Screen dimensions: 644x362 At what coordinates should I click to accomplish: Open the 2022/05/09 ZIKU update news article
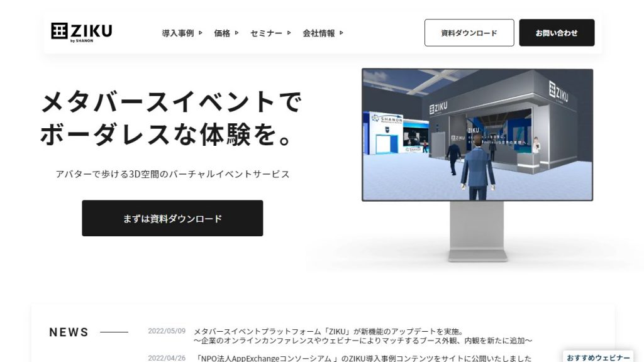363,336
